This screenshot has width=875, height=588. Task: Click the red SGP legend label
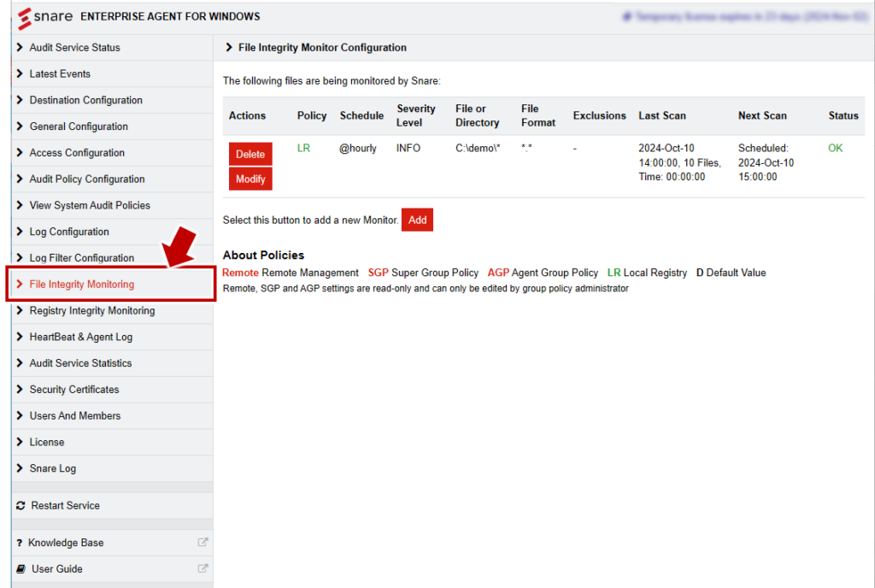[x=378, y=273]
